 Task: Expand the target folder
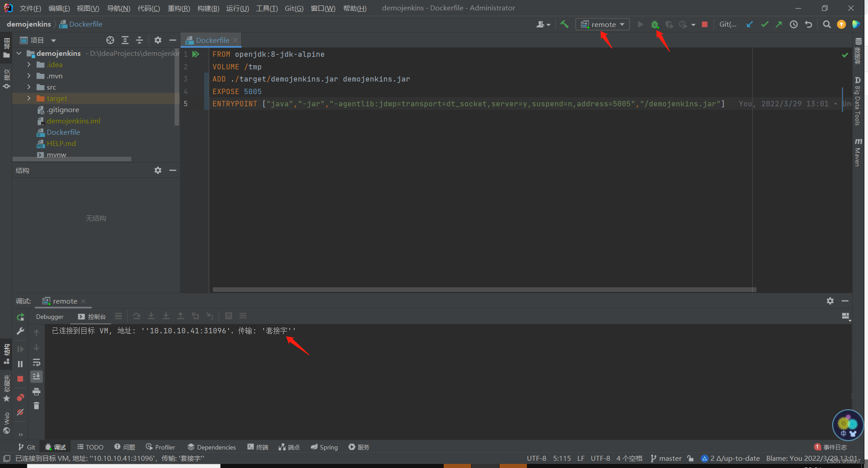29,98
